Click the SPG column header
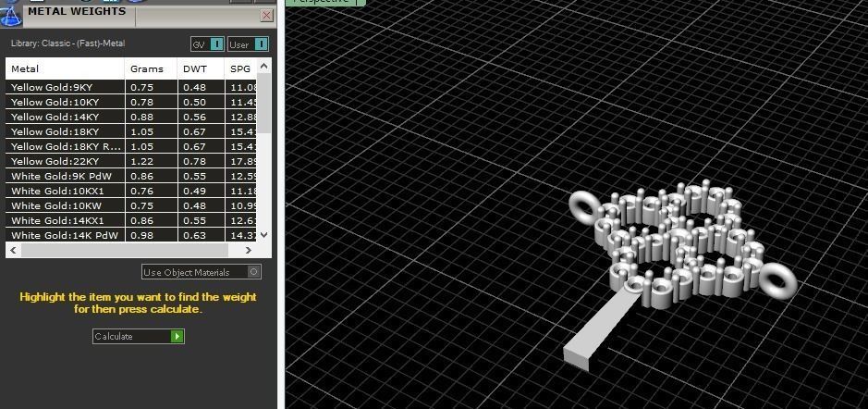The height and width of the screenshot is (409, 868). click(241, 68)
